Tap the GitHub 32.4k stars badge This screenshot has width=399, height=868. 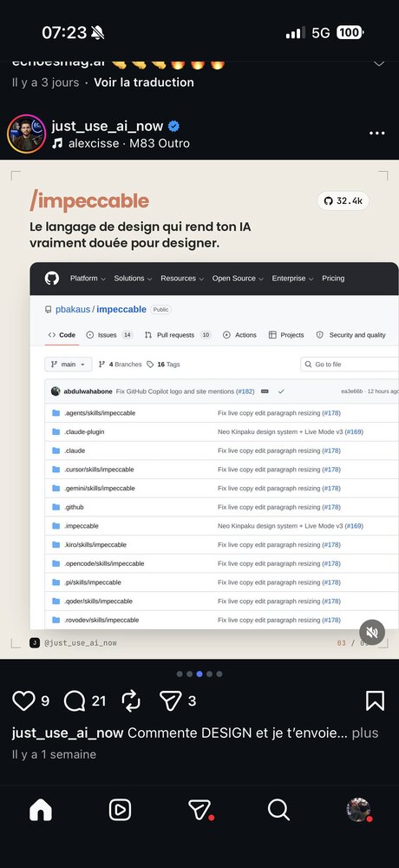(x=343, y=201)
